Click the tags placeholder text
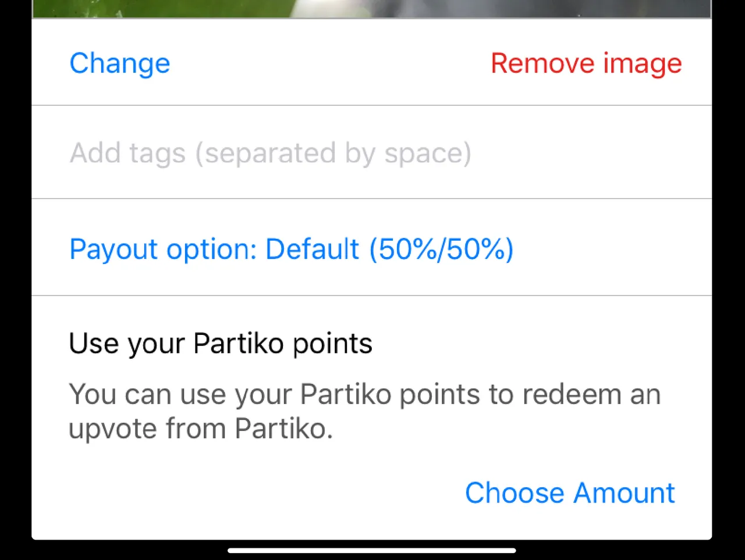 pyautogui.click(x=270, y=153)
